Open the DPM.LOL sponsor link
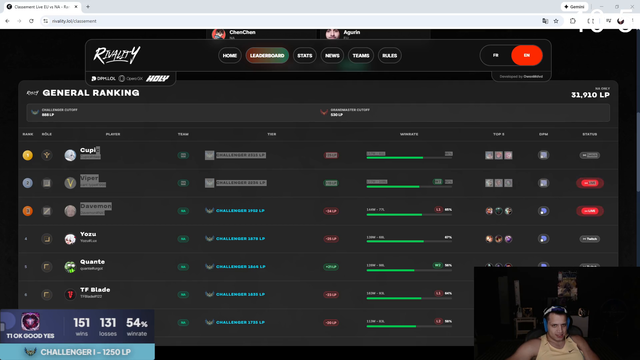 [x=103, y=78]
